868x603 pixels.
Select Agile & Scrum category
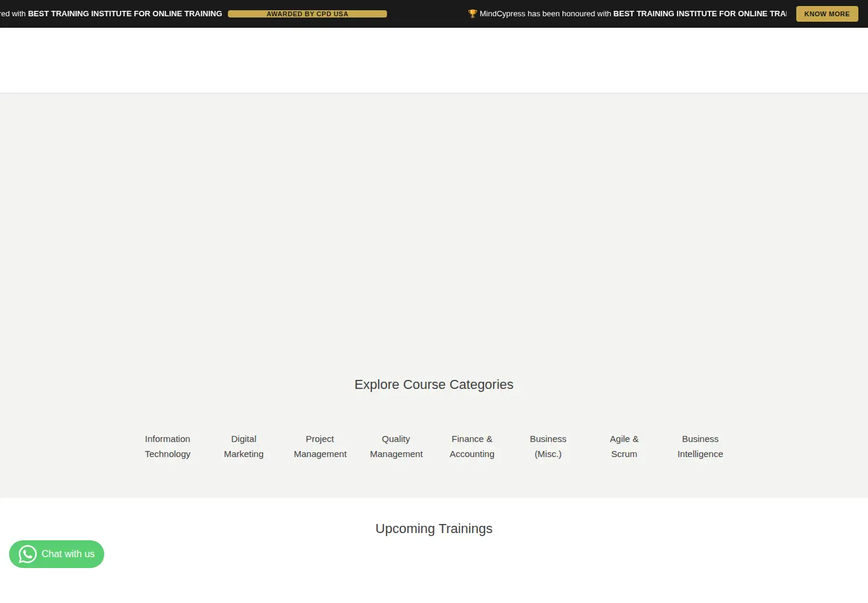coord(624,446)
